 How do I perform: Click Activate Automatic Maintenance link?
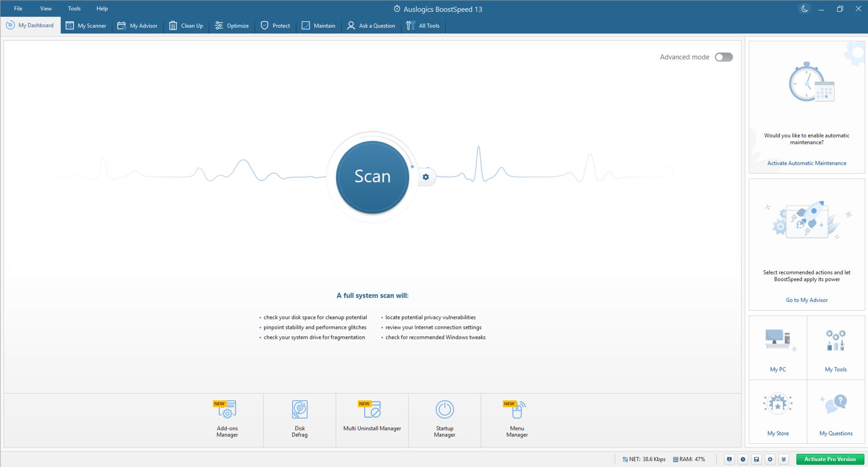(x=807, y=163)
